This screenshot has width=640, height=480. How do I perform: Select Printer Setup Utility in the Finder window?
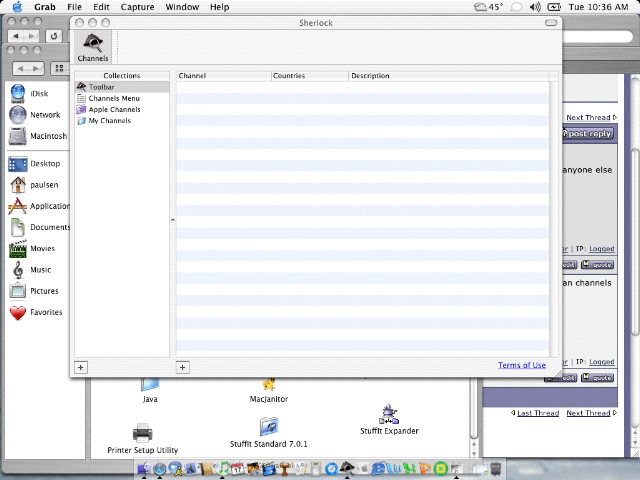coord(142,439)
